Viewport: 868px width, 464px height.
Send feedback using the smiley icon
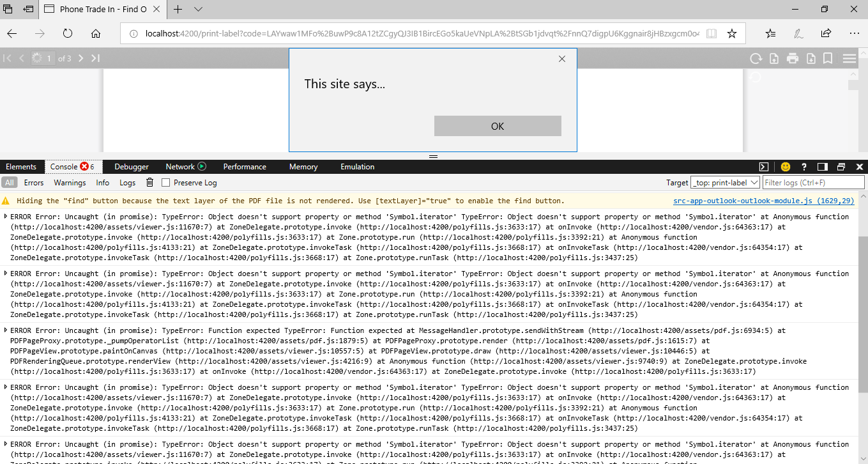pos(785,167)
